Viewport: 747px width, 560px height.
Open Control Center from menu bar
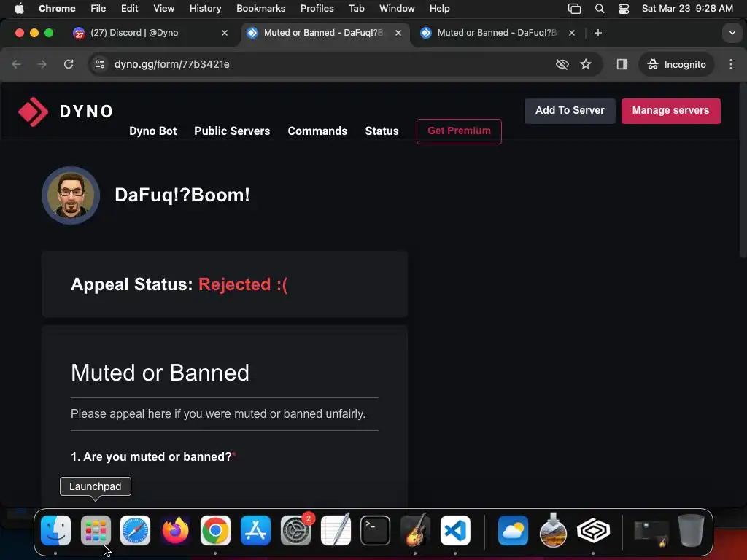coord(624,8)
